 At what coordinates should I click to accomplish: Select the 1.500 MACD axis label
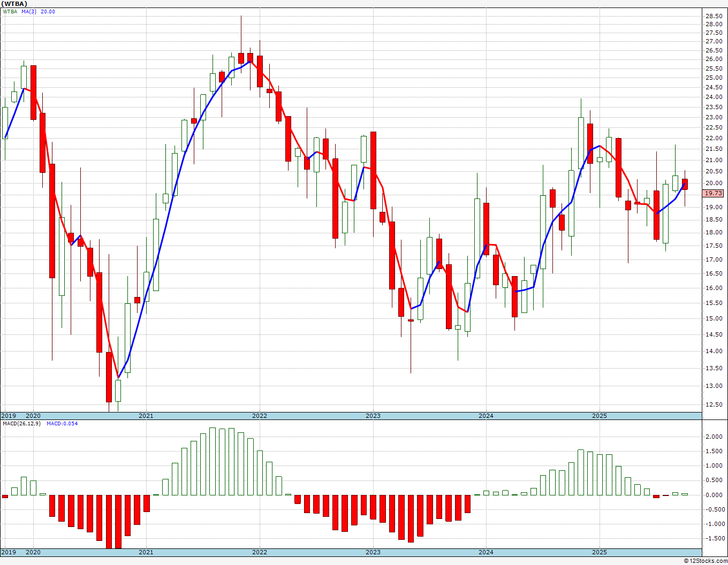click(x=715, y=452)
